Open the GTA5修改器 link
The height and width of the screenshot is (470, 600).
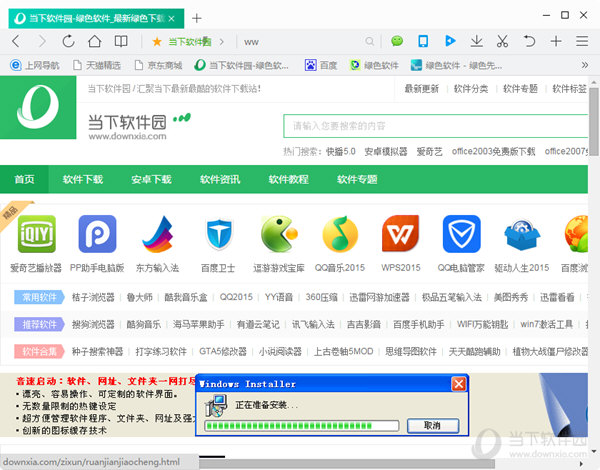pos(223,351)
